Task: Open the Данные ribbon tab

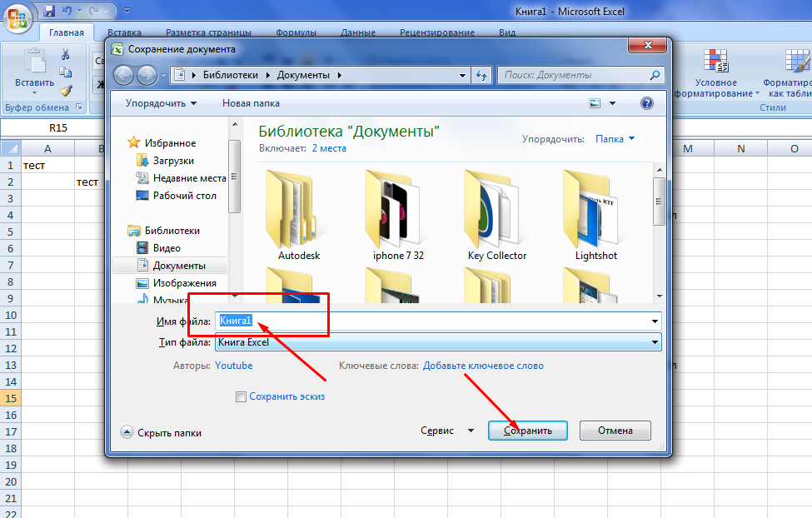Action: pos(358,32)
